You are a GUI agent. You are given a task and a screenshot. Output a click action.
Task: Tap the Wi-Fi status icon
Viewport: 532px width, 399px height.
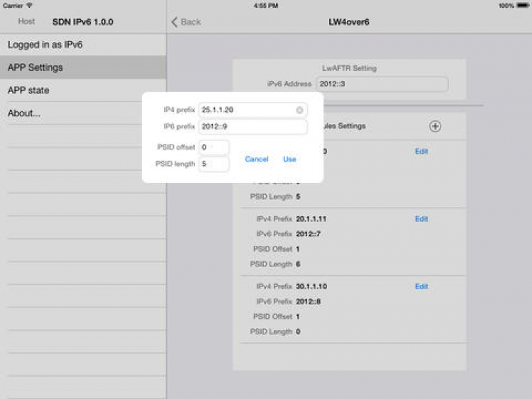[29, 6]
